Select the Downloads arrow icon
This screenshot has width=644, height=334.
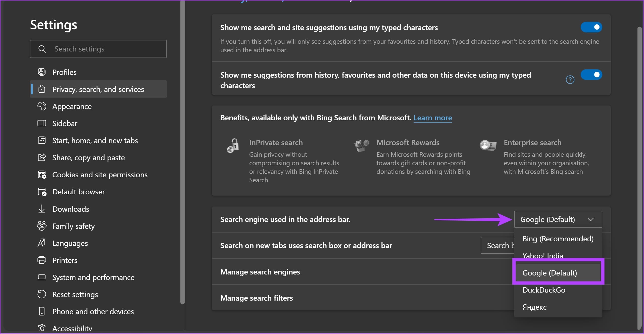[42, 209]
